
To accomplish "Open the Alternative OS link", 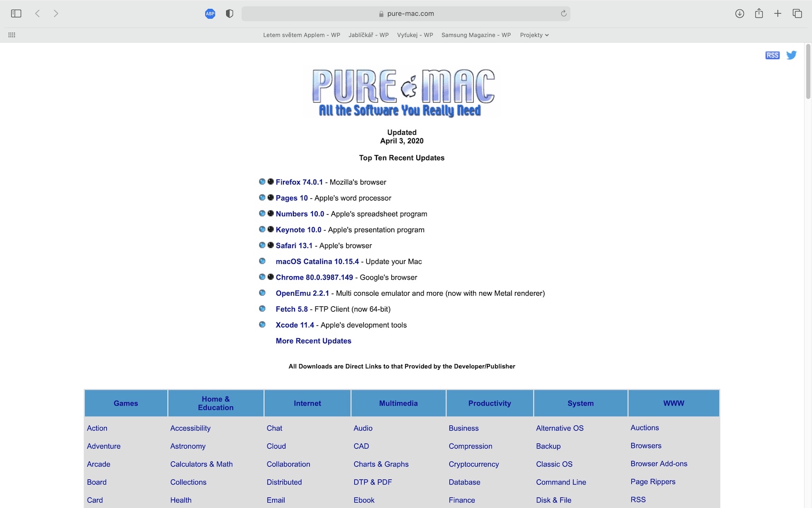I will point(560,428).
